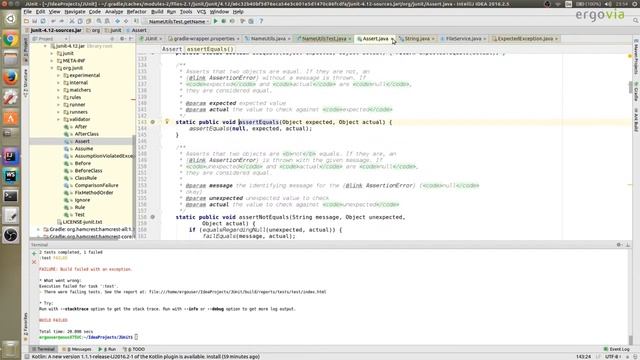Open the Navigate menu
This screenshot has height=360, width=640.
point(75,12)
